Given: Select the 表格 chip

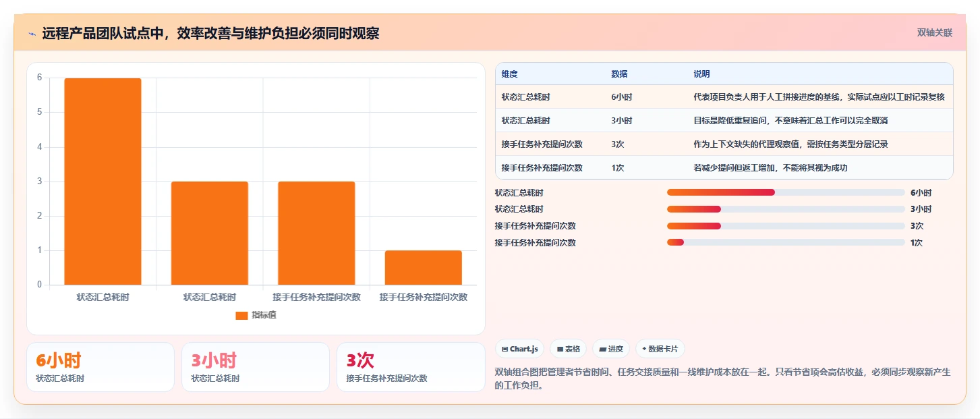Looking at the screenshot, I should tap(569, 349).
